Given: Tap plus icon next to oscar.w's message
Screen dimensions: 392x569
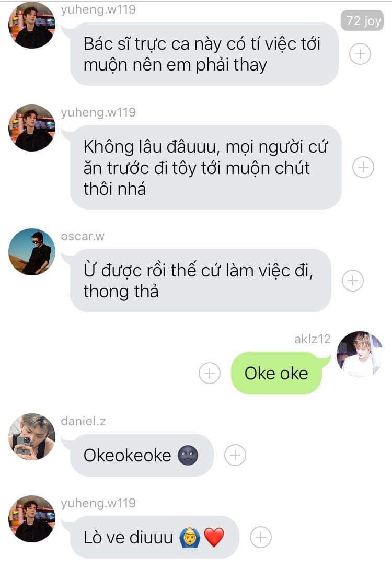Looking at the screenshot, I should [x=352, y=281].
